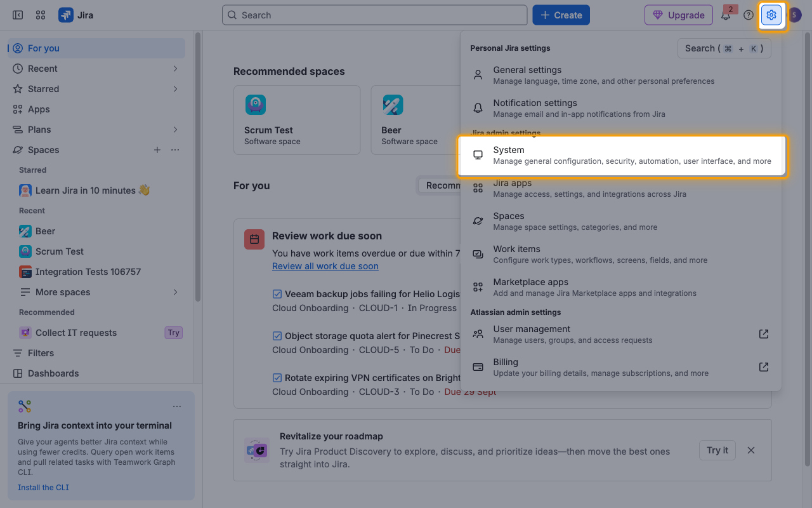
Task: Dismiss the Revitalize your roadmap banner
Action: (x=751, y=450)
